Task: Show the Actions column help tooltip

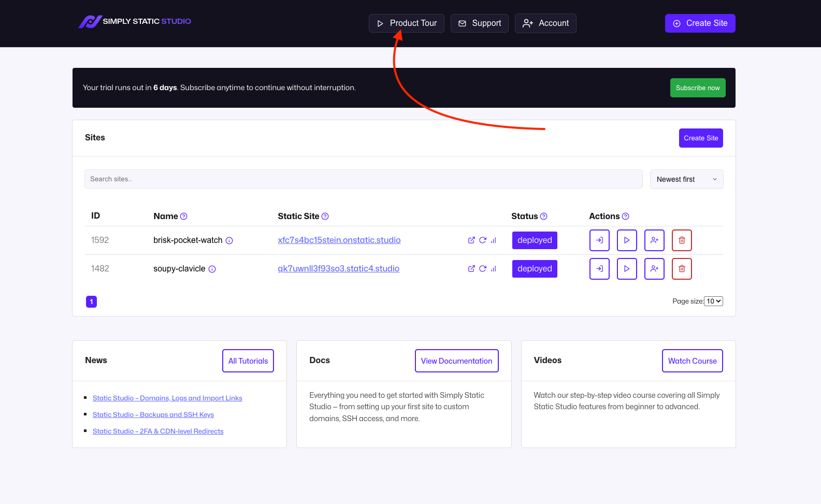Action: point(625,217)
